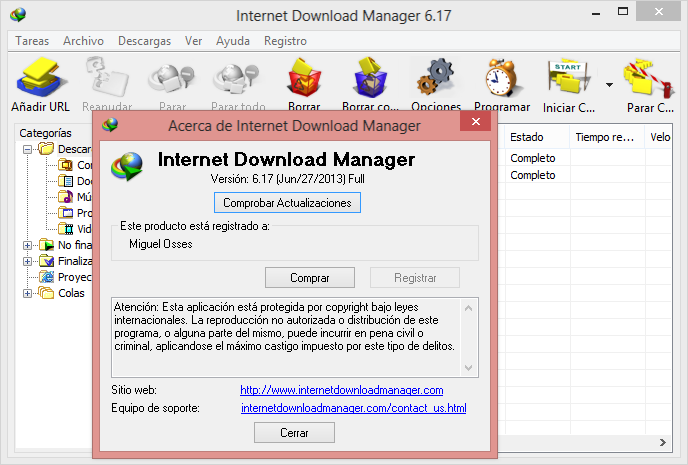This screenshot has width=688, height=465.
Task: Click the Añadir URL toolbar icon
Action: [x=40, y=77]
